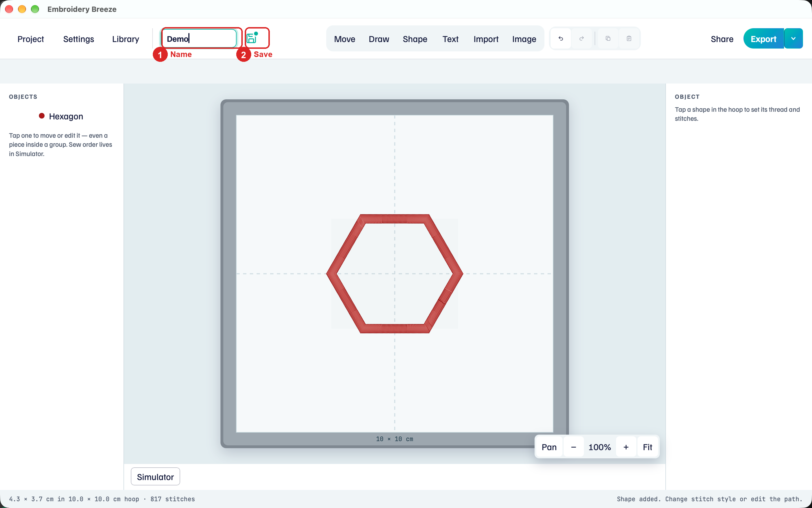Select the Text tool

tap(450, 39)
